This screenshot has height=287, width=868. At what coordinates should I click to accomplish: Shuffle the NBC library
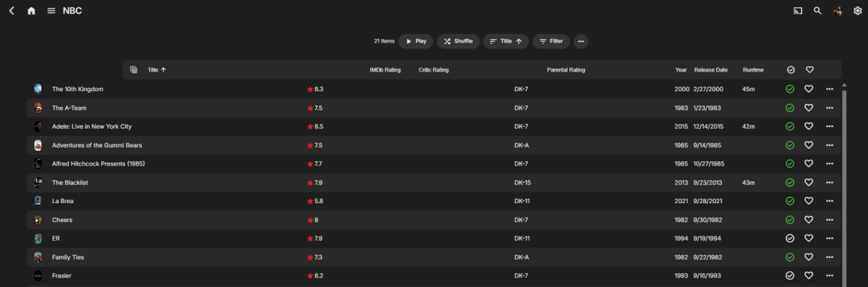(x=458, y=41)
